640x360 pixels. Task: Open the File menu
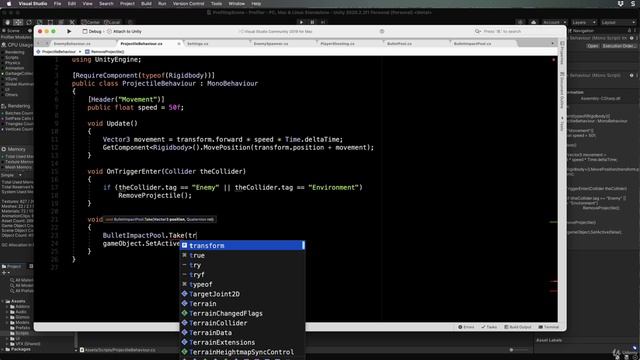click(58, 4)
